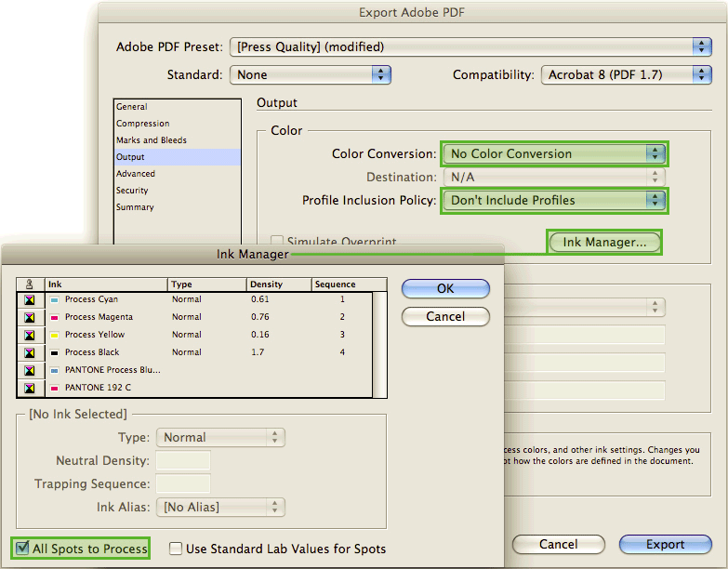Click ink type icon beside Process Black
The image size is (728, 569).
click(31, 353)
